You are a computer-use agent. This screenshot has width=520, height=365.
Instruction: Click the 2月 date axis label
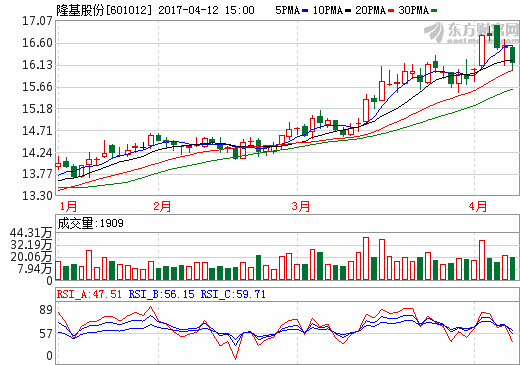pos(162,206)
